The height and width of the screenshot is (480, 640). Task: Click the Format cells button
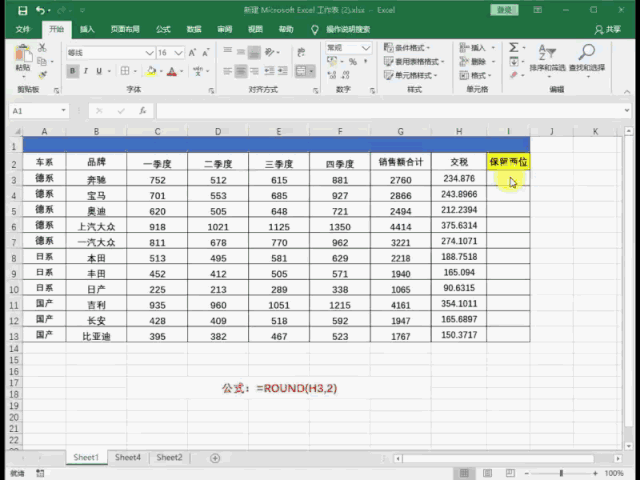tap(476, 75)
